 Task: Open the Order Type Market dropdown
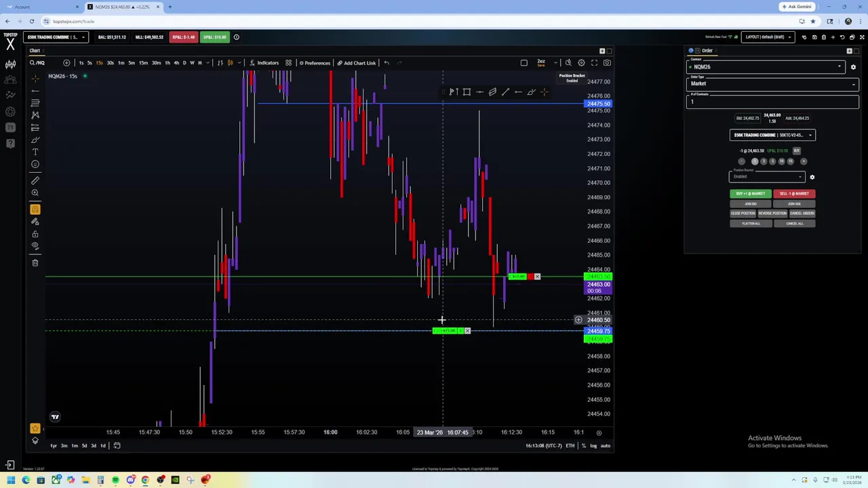773,83
